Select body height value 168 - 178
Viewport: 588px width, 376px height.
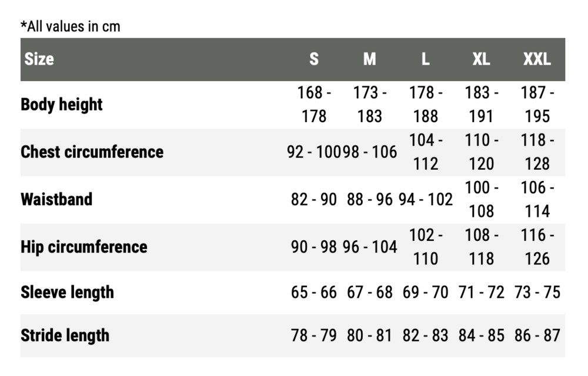coord(314,105)
